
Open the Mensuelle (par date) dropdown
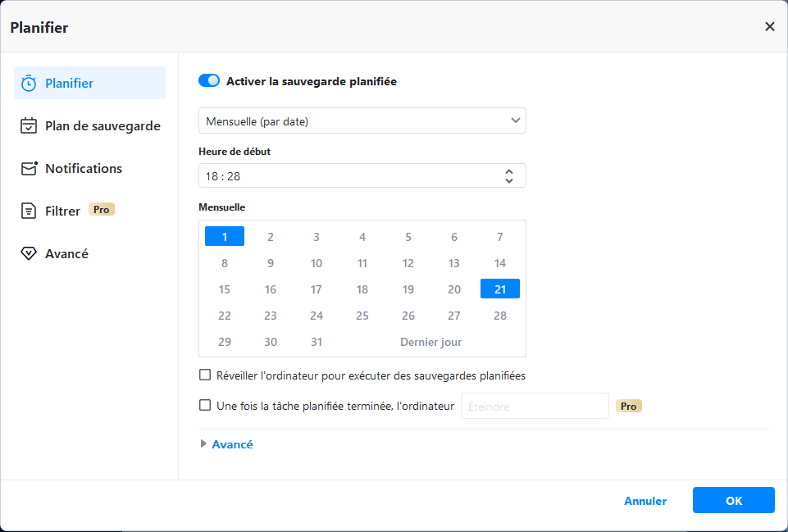[x=362, y=121]
